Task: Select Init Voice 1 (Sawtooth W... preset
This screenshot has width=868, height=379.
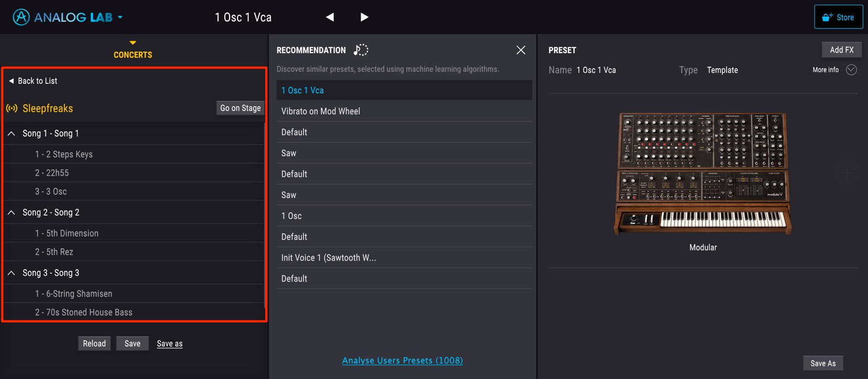Action: [x=404, y=258]
